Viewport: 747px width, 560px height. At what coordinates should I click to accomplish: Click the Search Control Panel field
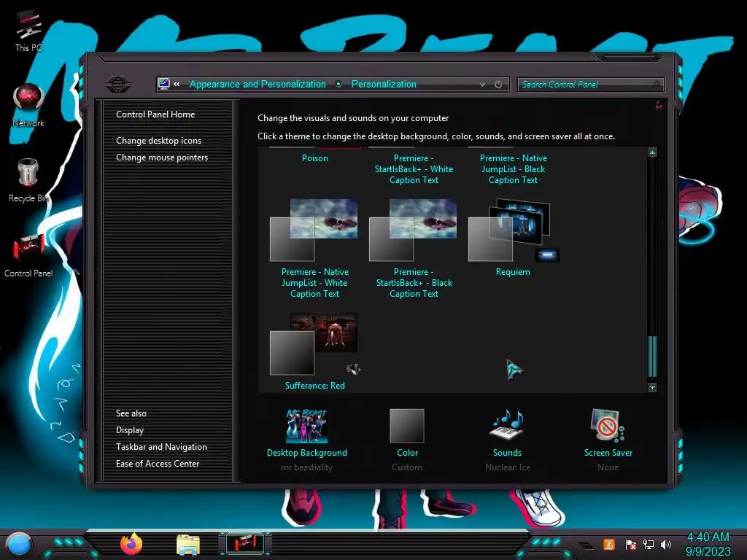(590, 85)
